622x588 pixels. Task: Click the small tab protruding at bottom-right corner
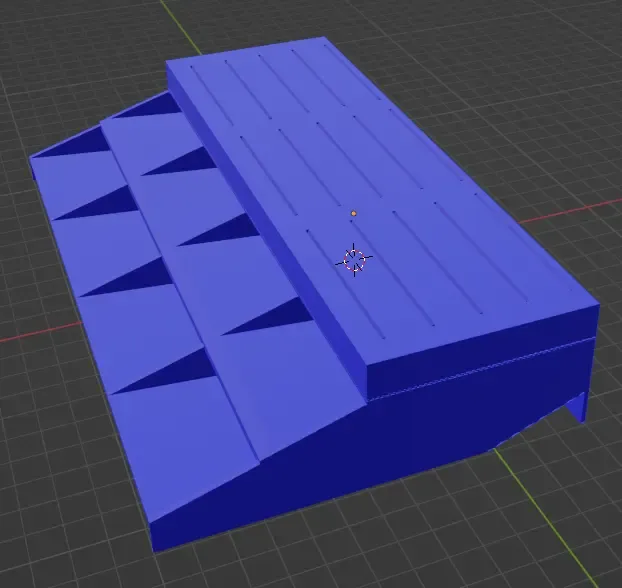coord(576,407)
